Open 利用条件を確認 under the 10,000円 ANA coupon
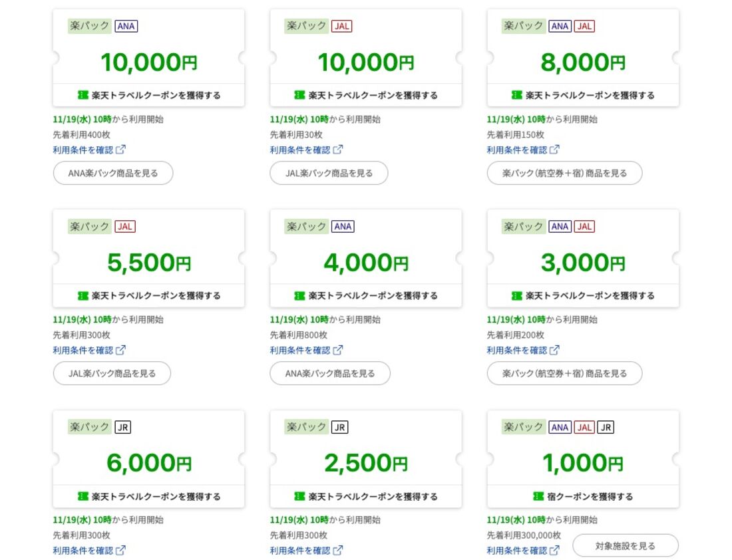The height and width of the screenshot is (560, 732). [84, 149]
